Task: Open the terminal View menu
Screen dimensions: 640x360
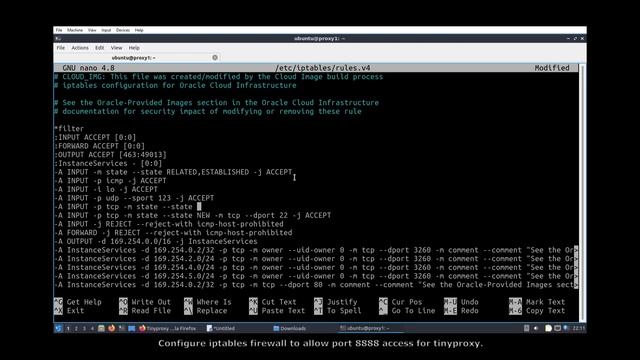Action: (116, 48)
